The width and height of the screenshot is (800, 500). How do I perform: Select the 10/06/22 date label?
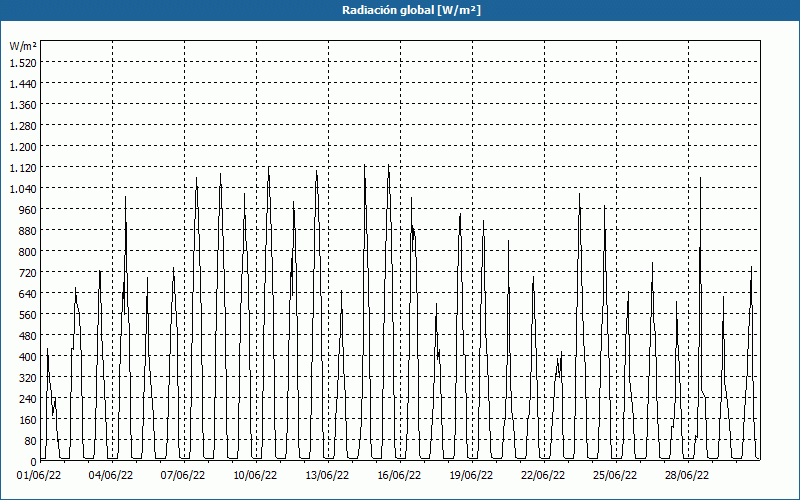[x=255, y=475]
